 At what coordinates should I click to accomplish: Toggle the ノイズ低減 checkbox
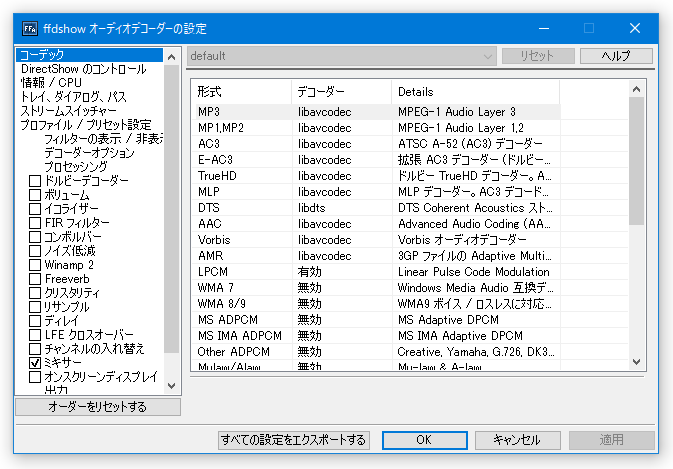(x=35, y=251)
